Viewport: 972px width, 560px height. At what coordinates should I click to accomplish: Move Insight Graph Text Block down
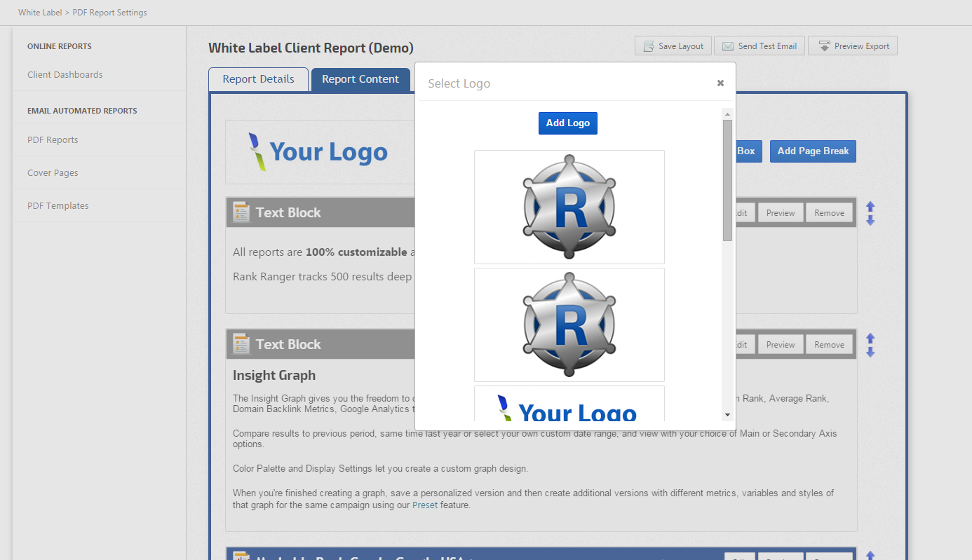[x=870, y=352]
